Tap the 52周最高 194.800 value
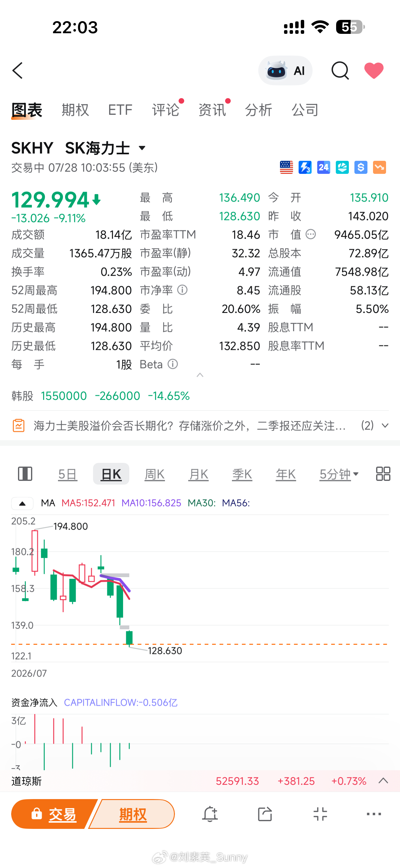This screenshot has height=868, width=400. (x=111, y=291)
